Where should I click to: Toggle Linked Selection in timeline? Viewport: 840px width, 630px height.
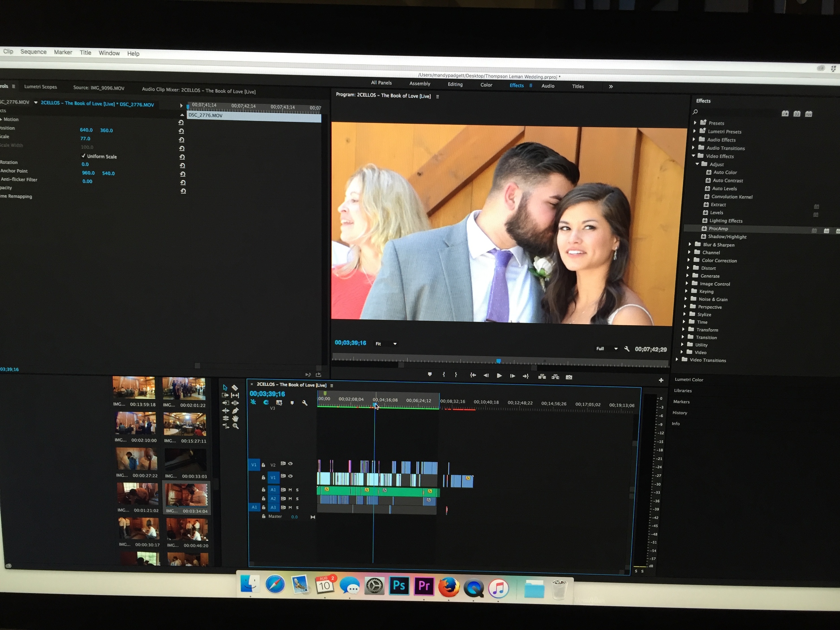tap(279, 403)
